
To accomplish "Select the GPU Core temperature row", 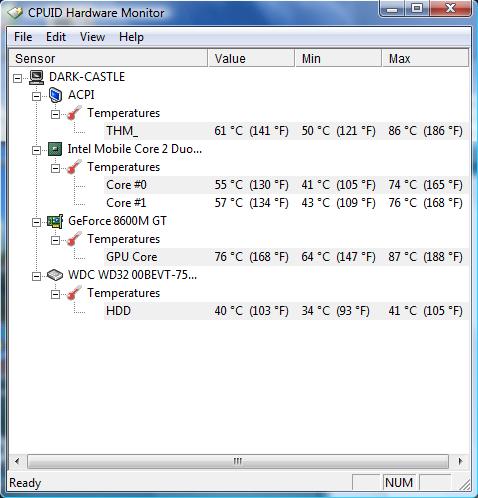I will point(286,257).
